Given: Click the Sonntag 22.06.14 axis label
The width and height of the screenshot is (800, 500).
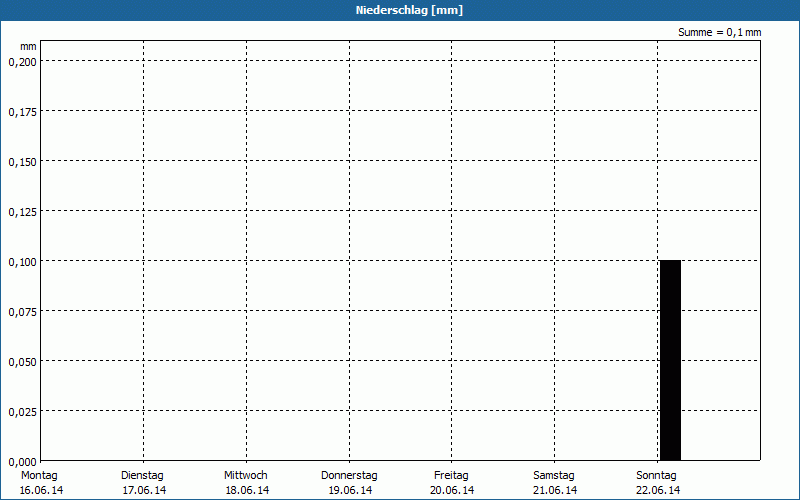Looking at the screenshot, I should click(657, 482).
